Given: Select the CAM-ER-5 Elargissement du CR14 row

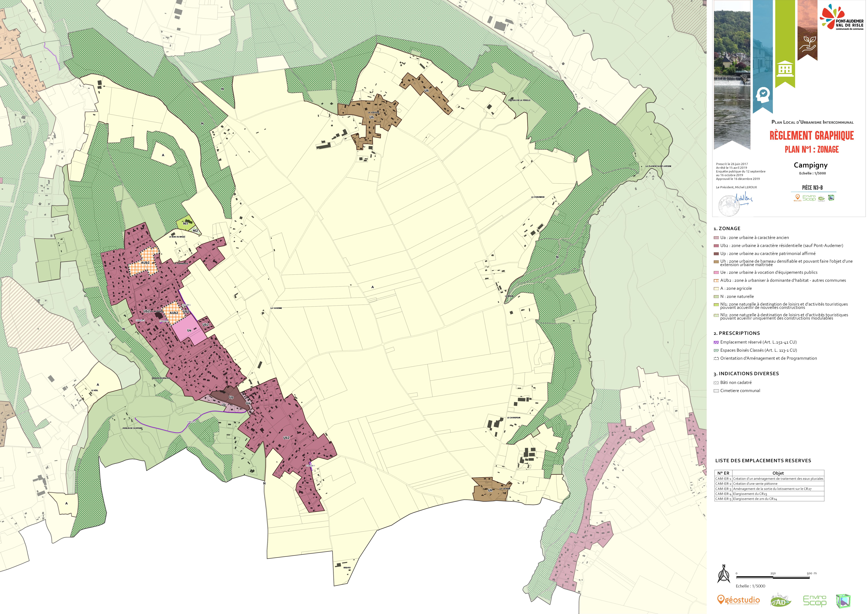Looking at the screenshot, I should (769, 499).
